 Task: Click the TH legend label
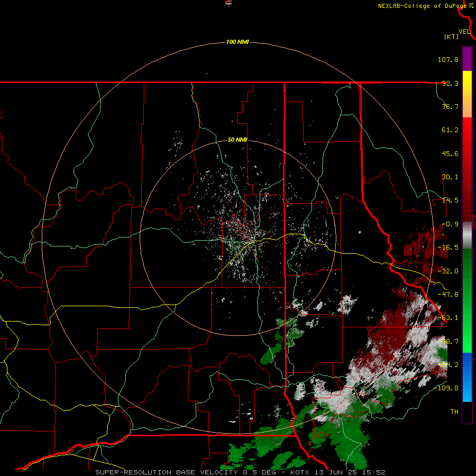click(x=454, y=411)
